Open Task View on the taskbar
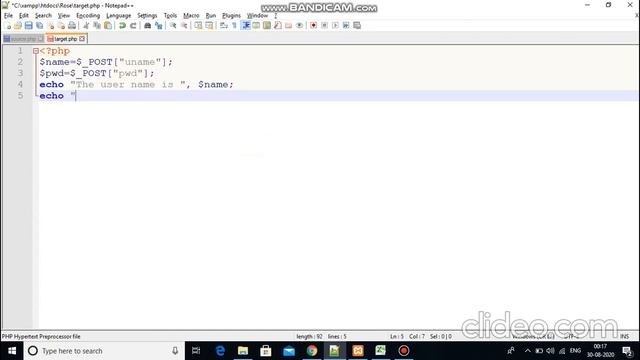Viewport: 640px width, 360px height. tap(196, 351)
